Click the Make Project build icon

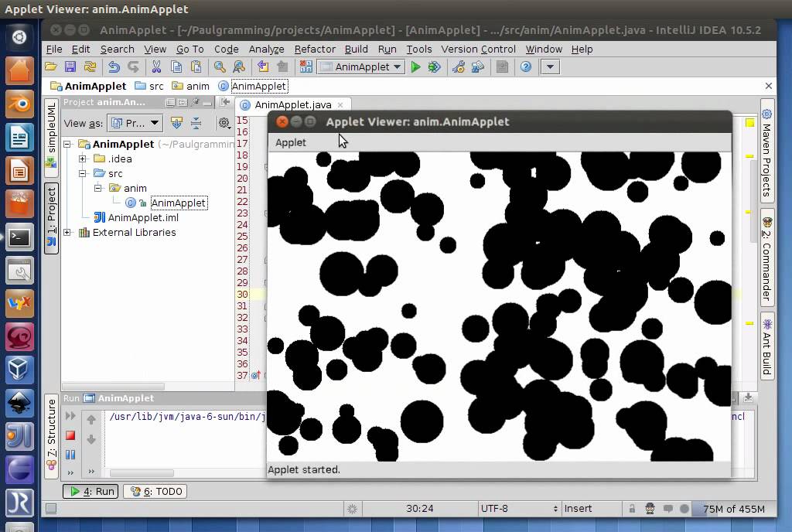tap(306, 66)
